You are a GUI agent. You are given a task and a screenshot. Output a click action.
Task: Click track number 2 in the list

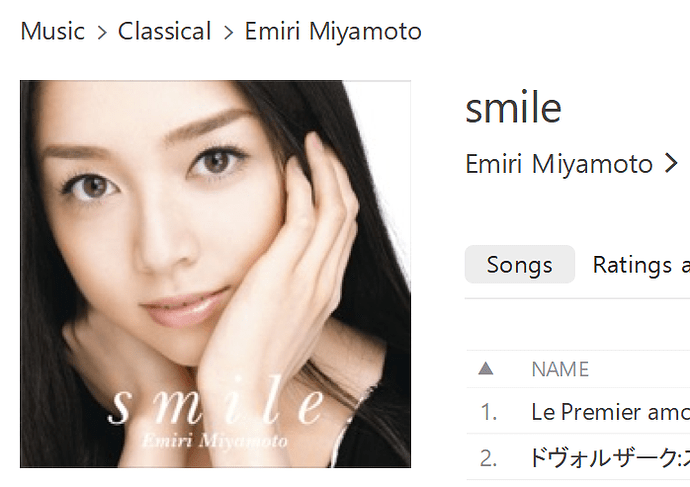tap(488, 458)
